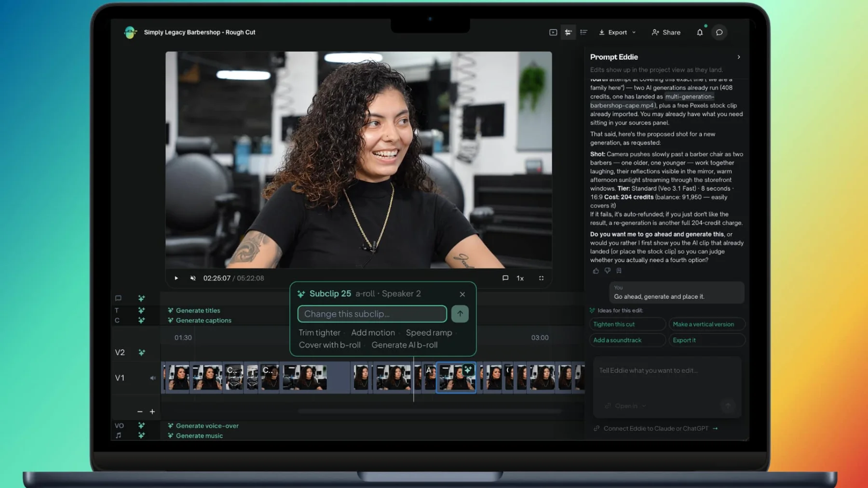
Task: Click the music note track icon
Action: tap(119, 435)
